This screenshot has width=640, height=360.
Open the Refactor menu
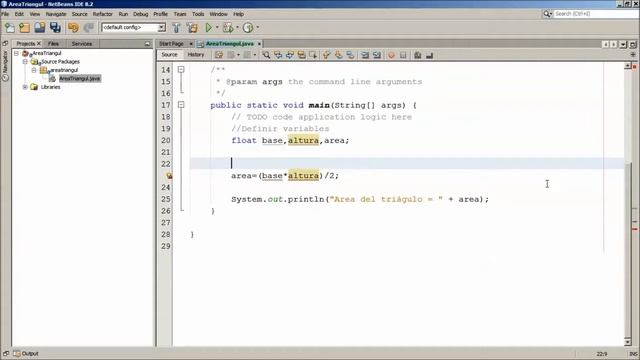(x=102, y=14)
